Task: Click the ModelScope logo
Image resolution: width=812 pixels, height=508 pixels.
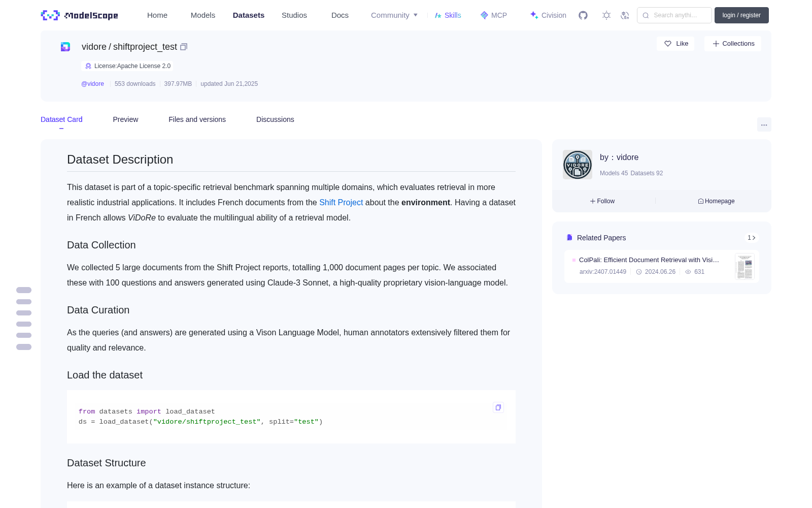Action: 80,15
